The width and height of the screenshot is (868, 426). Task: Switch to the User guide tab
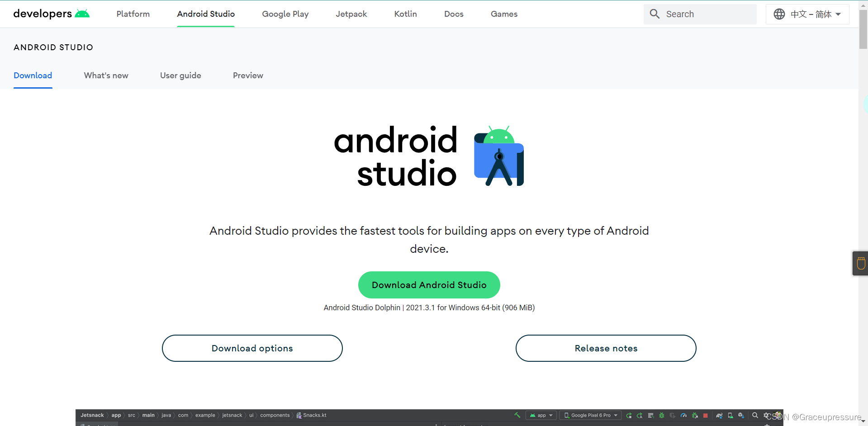click(180, 76)
